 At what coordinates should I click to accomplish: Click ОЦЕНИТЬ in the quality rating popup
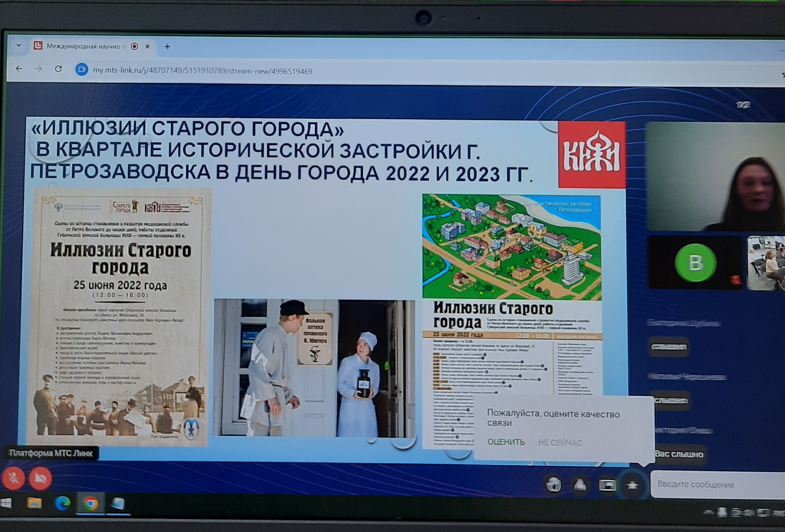506,442
